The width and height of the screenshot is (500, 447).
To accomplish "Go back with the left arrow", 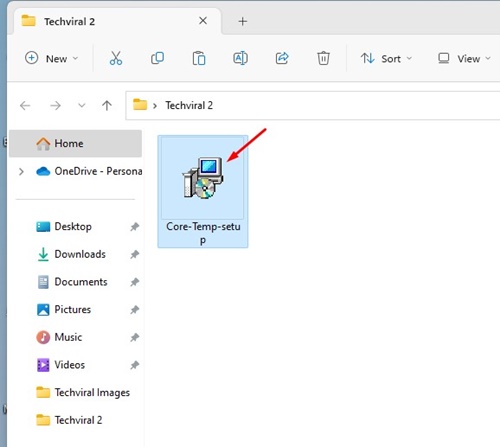I will click(x=25, y=106).
